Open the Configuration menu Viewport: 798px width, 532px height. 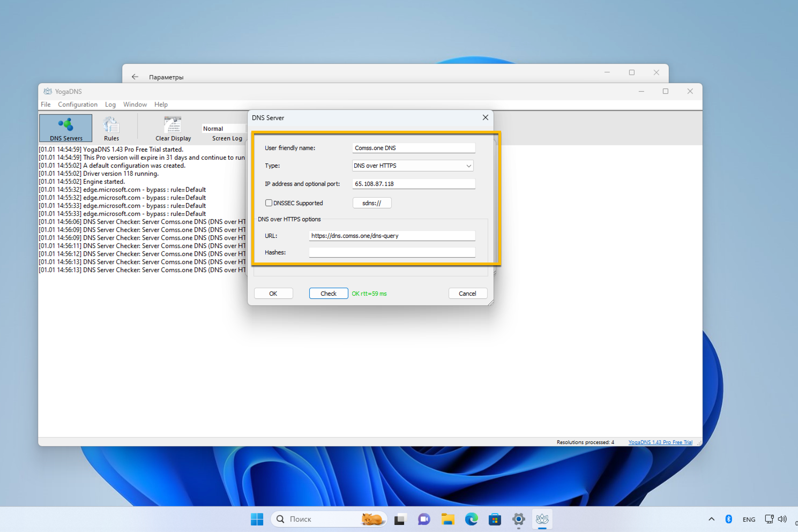click(x=78, y=104)
